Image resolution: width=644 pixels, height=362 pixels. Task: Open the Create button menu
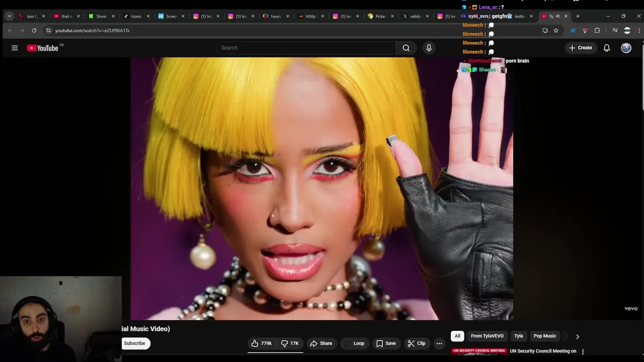(580, 48)
